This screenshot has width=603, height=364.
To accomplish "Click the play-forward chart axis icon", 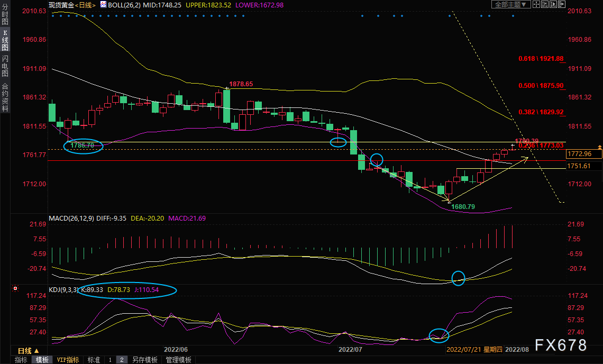I will [553, 4].
